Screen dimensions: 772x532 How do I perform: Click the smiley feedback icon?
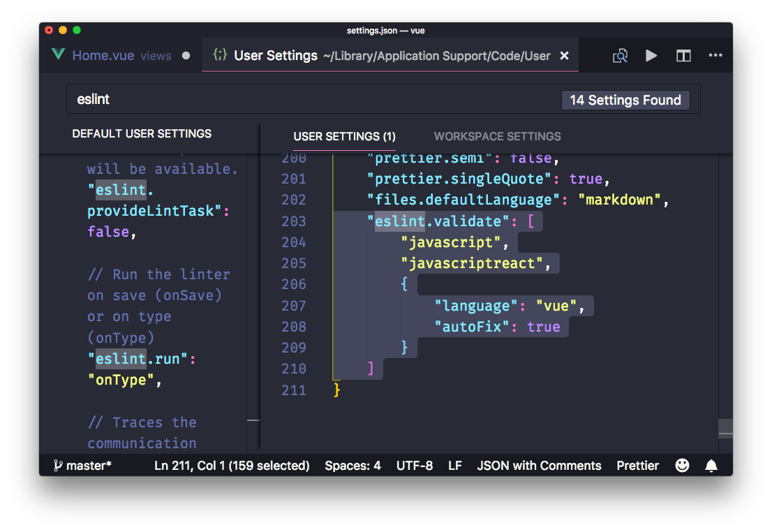point(682,465)
